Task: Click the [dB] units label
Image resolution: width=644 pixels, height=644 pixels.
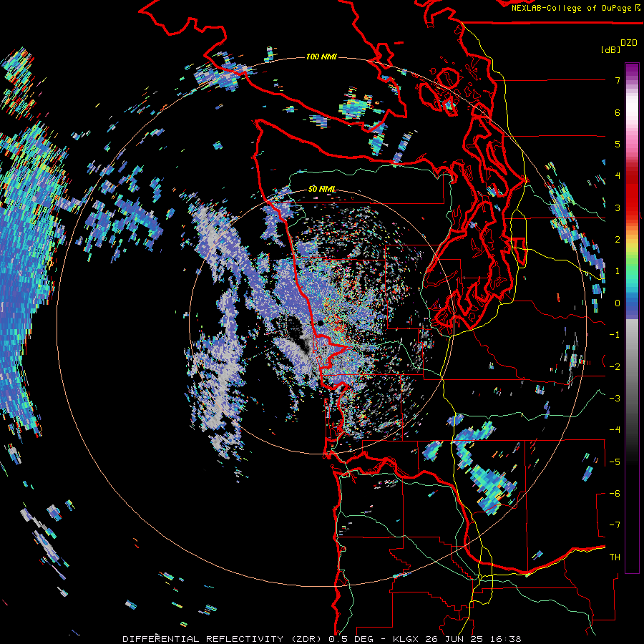Action: [610, 49]
